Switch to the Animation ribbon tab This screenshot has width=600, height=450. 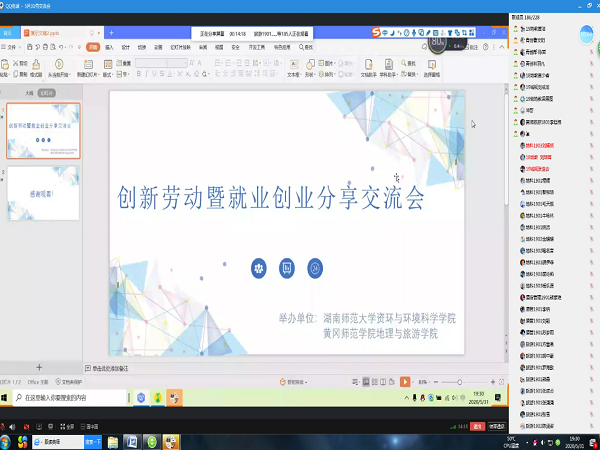(x=158, y=47)
